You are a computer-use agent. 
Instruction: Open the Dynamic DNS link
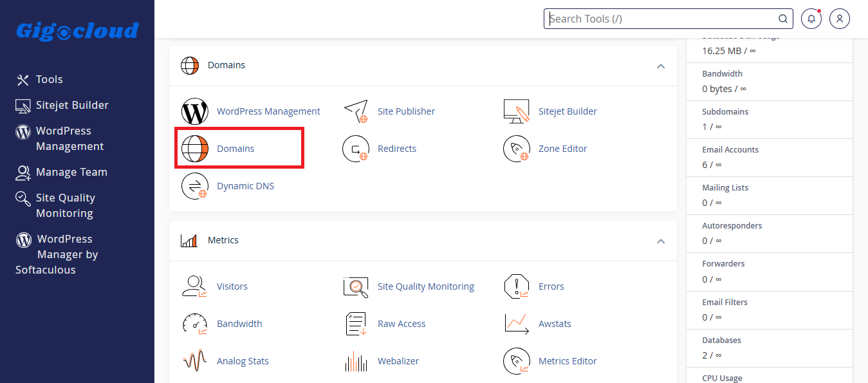tap(245, 186)
